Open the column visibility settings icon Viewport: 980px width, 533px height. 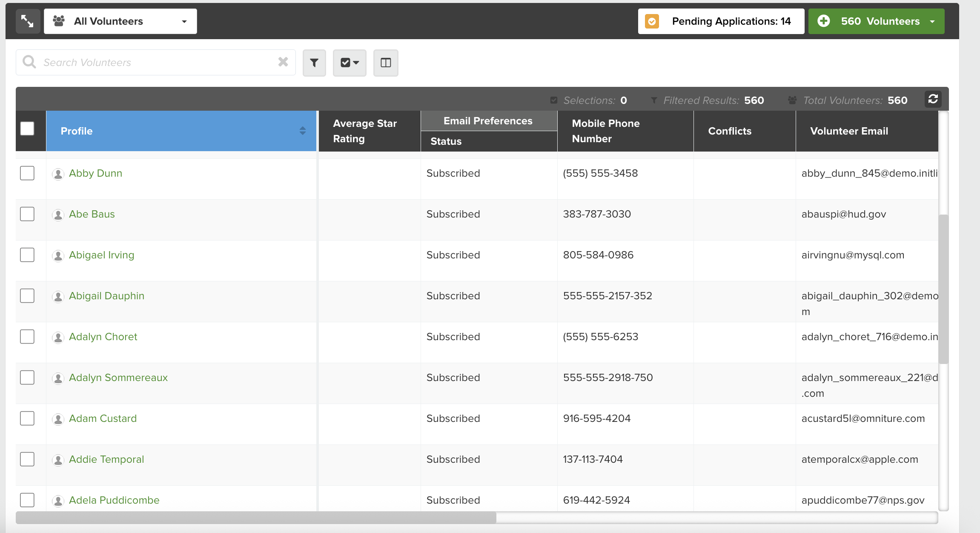pyautogui.click(x=385, y=63)
